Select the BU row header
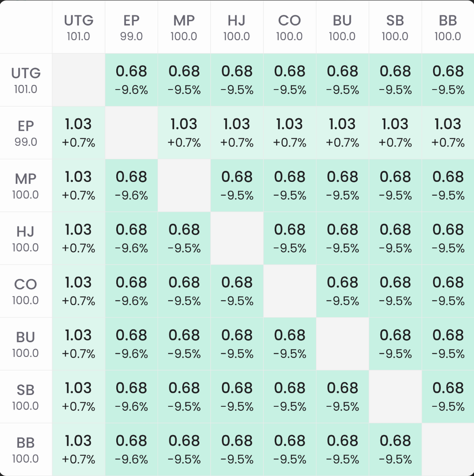 [26, 344]
